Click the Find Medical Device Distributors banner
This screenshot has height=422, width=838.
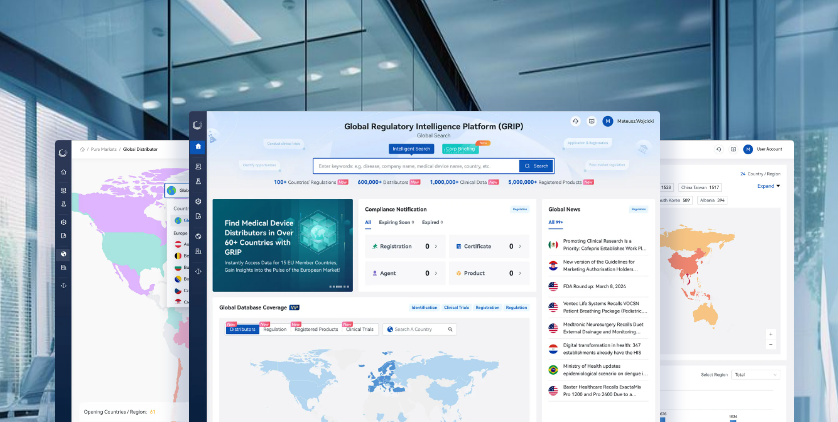pyautogui.click(x=283, y=245)
